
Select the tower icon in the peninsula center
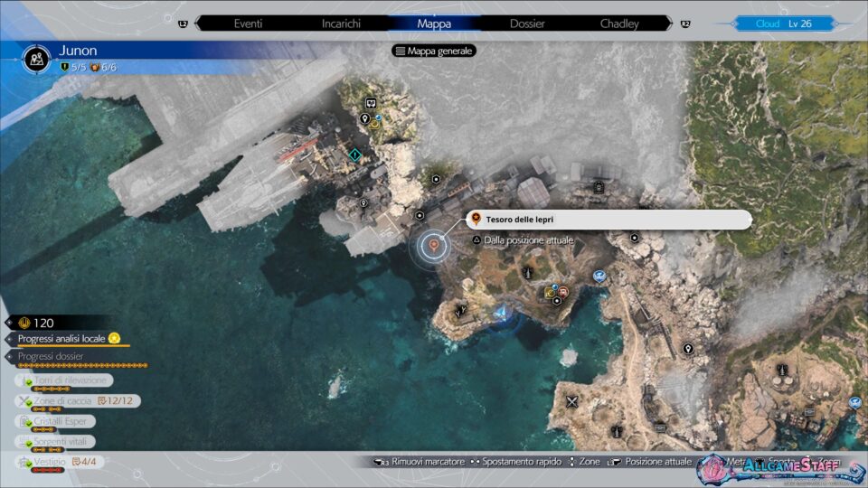(x=527, y=272)
